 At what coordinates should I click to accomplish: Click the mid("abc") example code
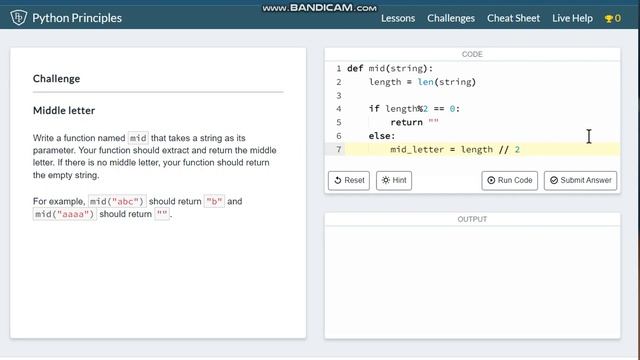point(117,201)
